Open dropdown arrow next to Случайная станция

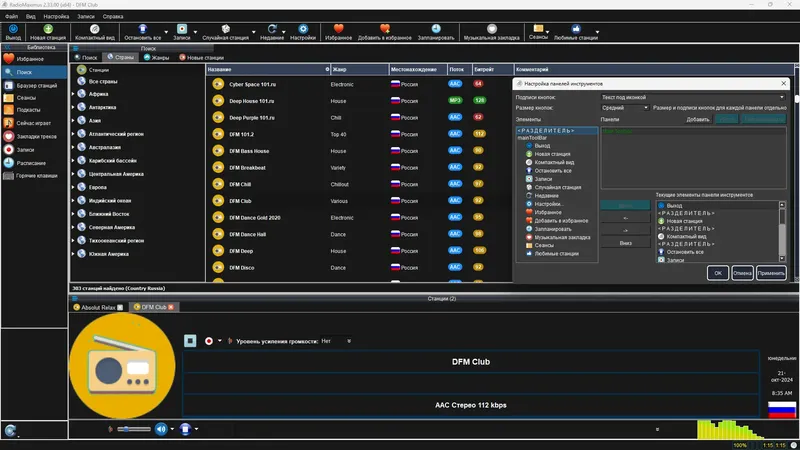(x=254, y=32)
